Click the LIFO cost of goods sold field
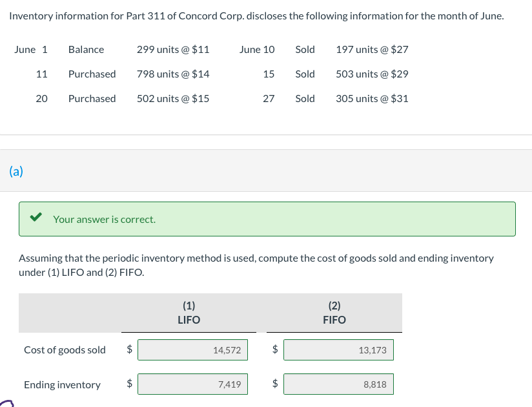This screenshot has width=532, height=407. (x=192, y=350)
